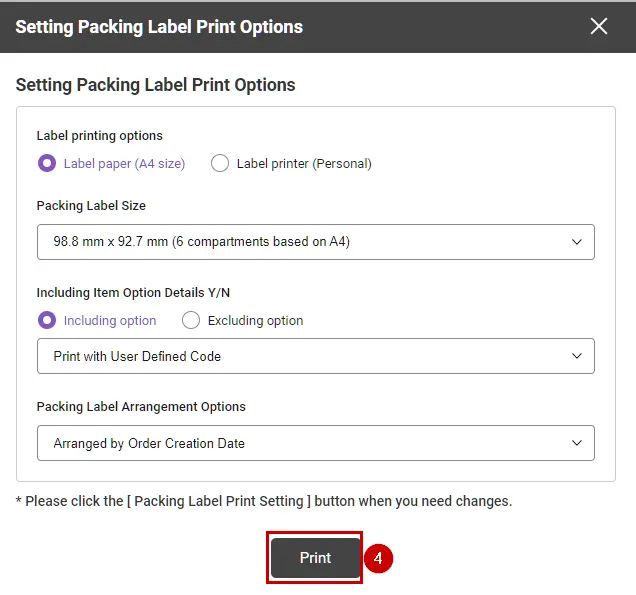Click the dark dialog title bar text
Image resolution: width=636 pixels, height=595 pixels.
[x=159, y=27]
